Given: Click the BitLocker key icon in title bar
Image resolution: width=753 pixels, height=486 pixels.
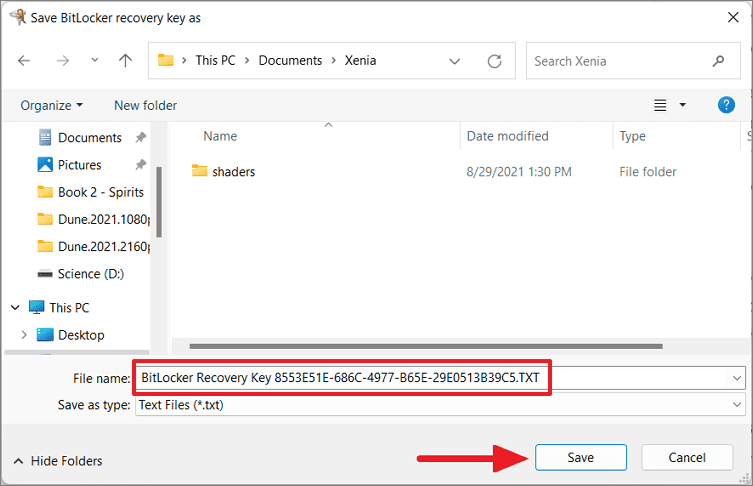Looking at the screenshot, I should click(x=18, y=17).
